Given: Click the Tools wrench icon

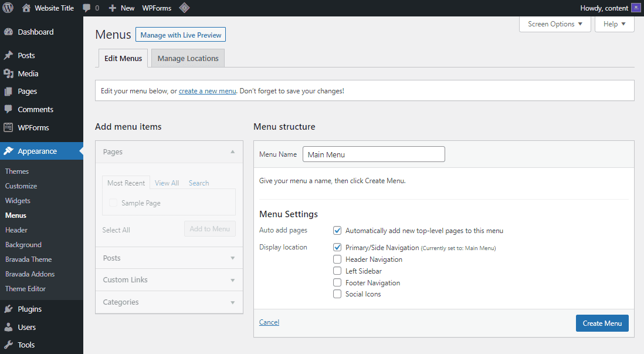Looking at the screenshot, I should tap(11, 345).
